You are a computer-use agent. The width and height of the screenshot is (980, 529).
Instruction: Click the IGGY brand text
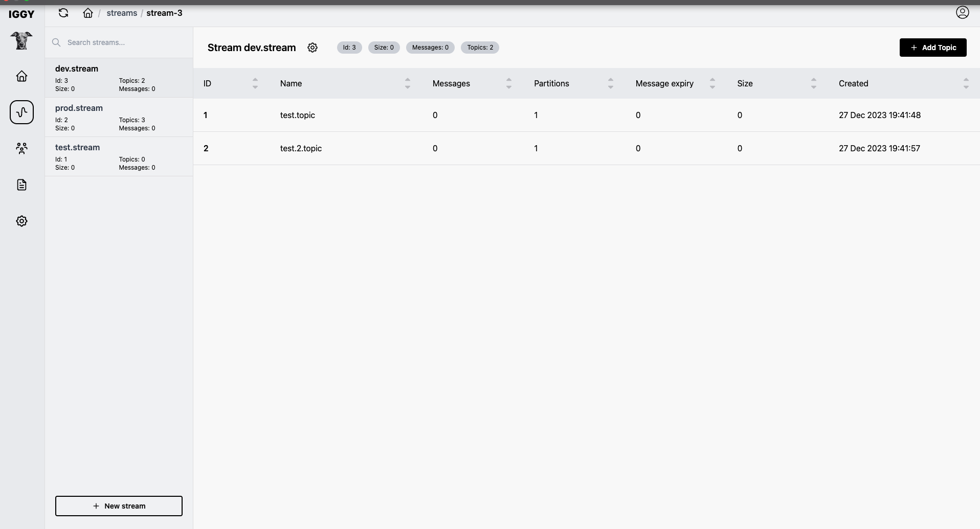click(x=21, y=14)
